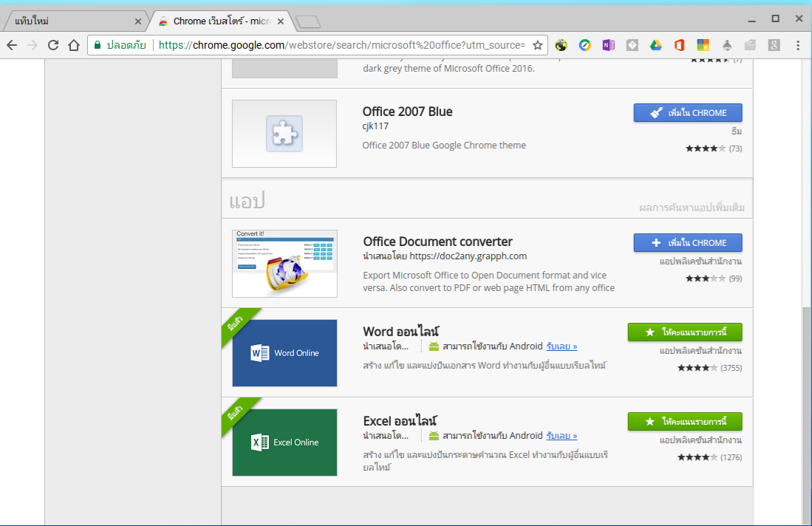Viewport: 812px width, 526px height.
Task: Open the Chrome three-dot menu
Action: coord(798,45)
